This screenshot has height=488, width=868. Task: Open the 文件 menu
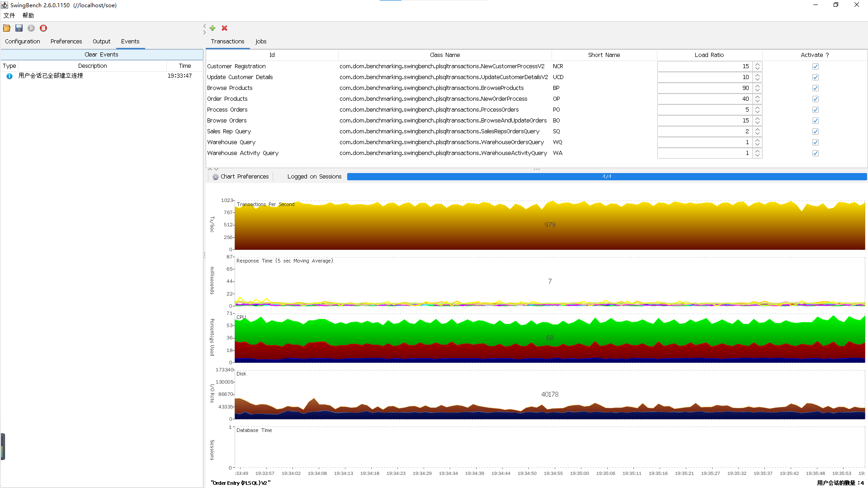[x=9, y=15]
